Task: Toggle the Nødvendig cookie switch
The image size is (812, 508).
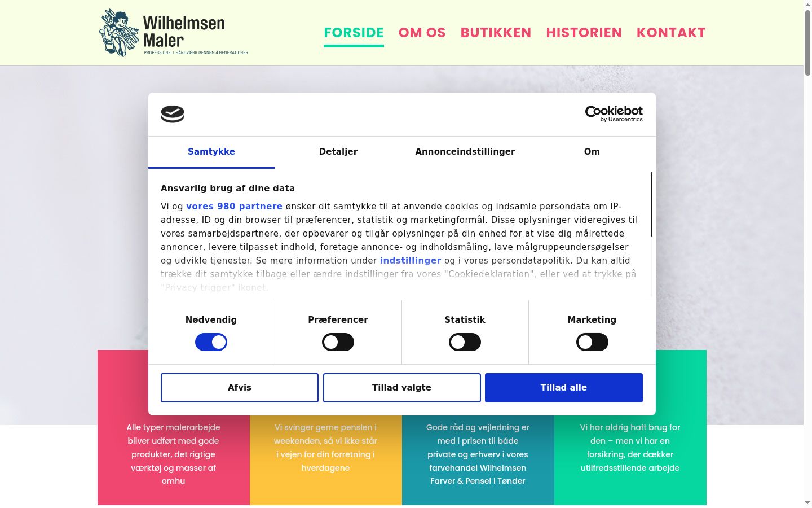Action: tap(211, 342)
